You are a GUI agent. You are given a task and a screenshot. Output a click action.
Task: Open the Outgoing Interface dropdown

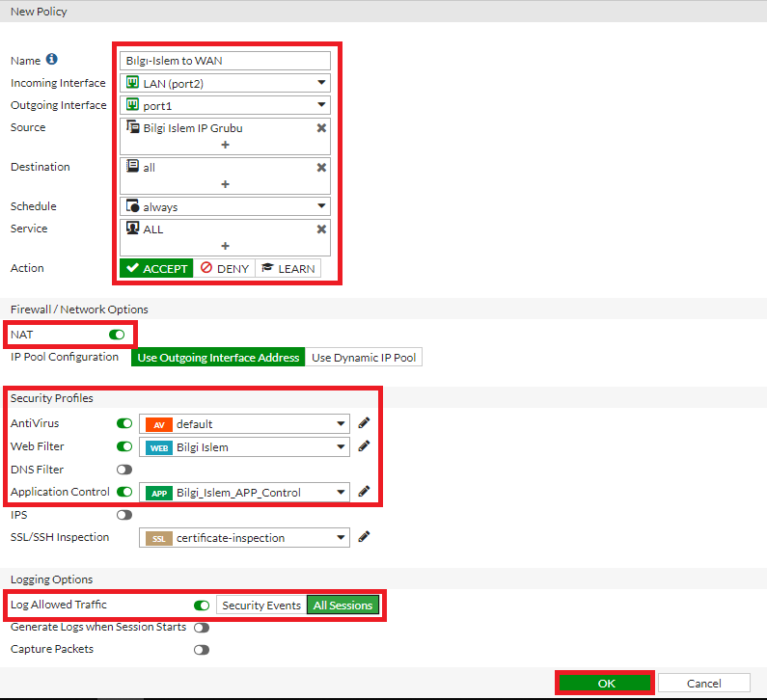[x=225, y=105]
